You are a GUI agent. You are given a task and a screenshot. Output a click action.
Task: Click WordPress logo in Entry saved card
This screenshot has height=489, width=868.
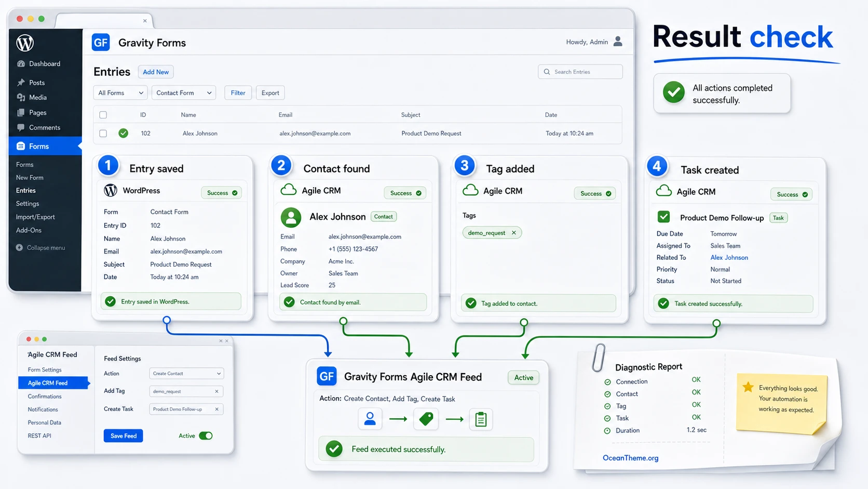[111, 191]
